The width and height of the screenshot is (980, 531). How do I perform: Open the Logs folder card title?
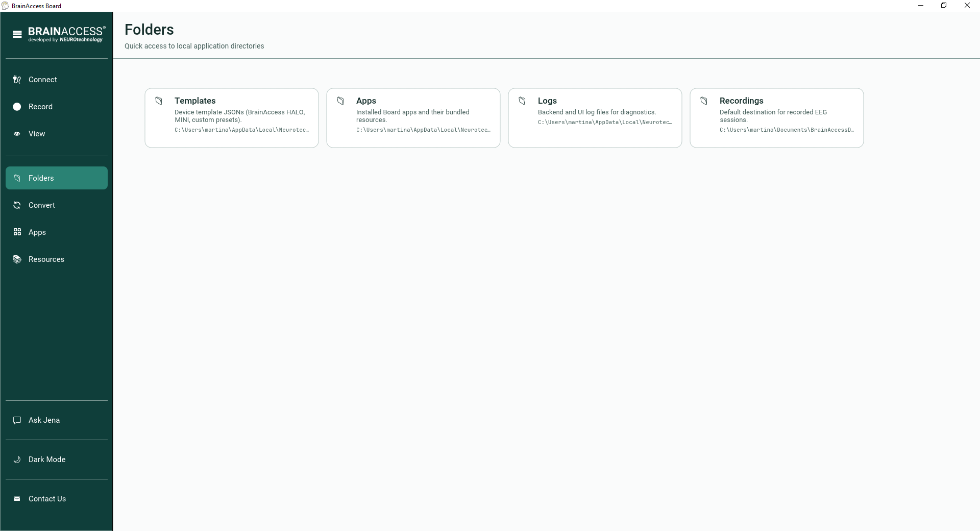pos(547,101)
